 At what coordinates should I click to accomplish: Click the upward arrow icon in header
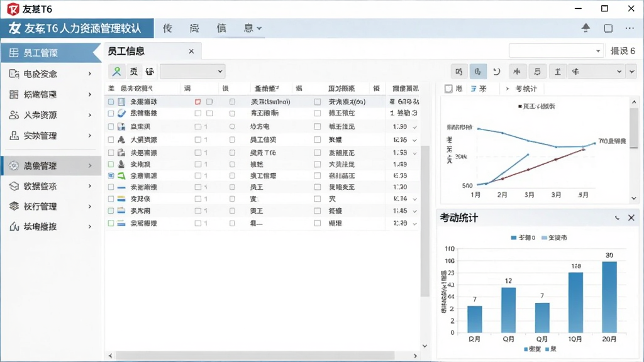(586, 28)
